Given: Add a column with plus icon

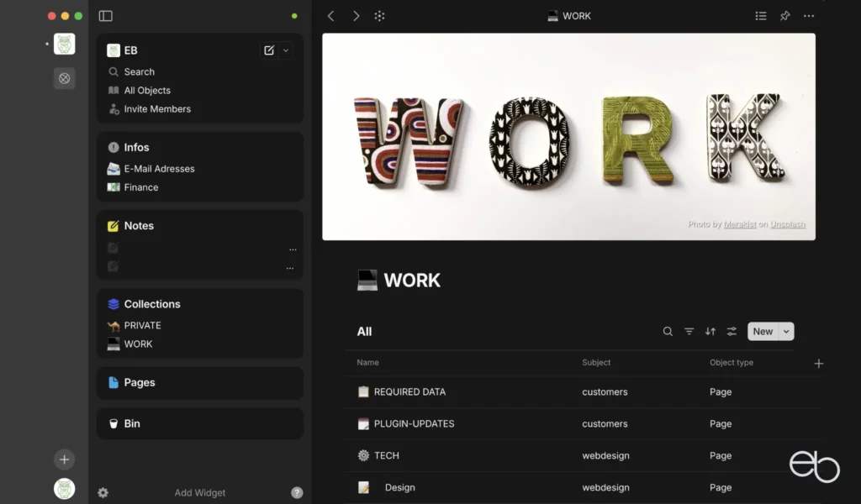Looking at the screenshot, I should point(819,364).
